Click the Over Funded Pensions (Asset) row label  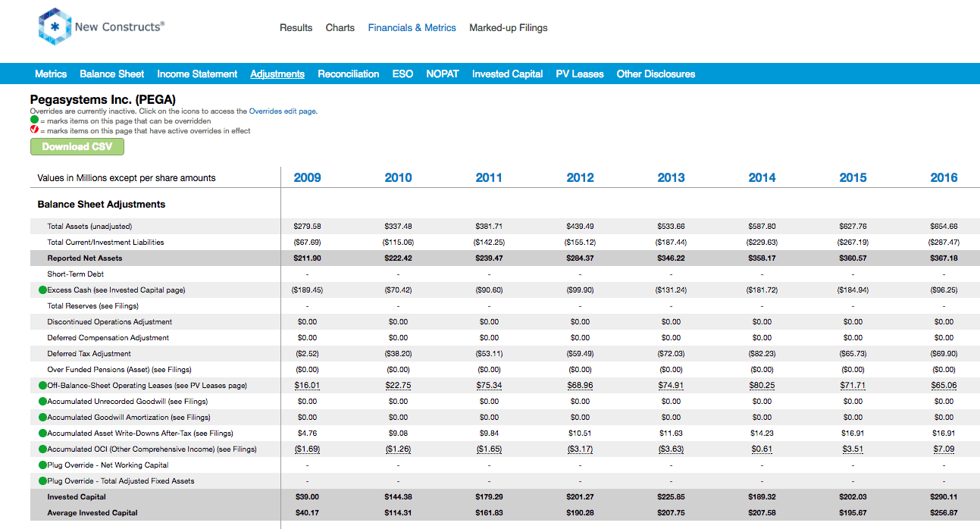click(119, 370)
